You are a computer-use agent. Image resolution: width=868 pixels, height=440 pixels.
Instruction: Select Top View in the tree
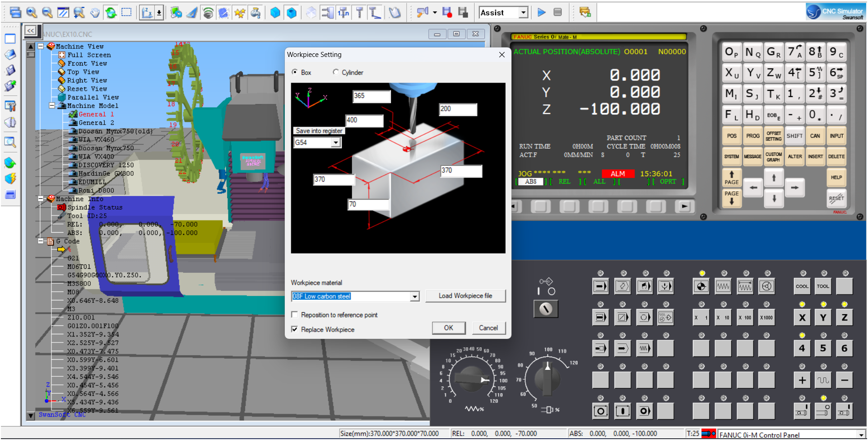point(83,72)
